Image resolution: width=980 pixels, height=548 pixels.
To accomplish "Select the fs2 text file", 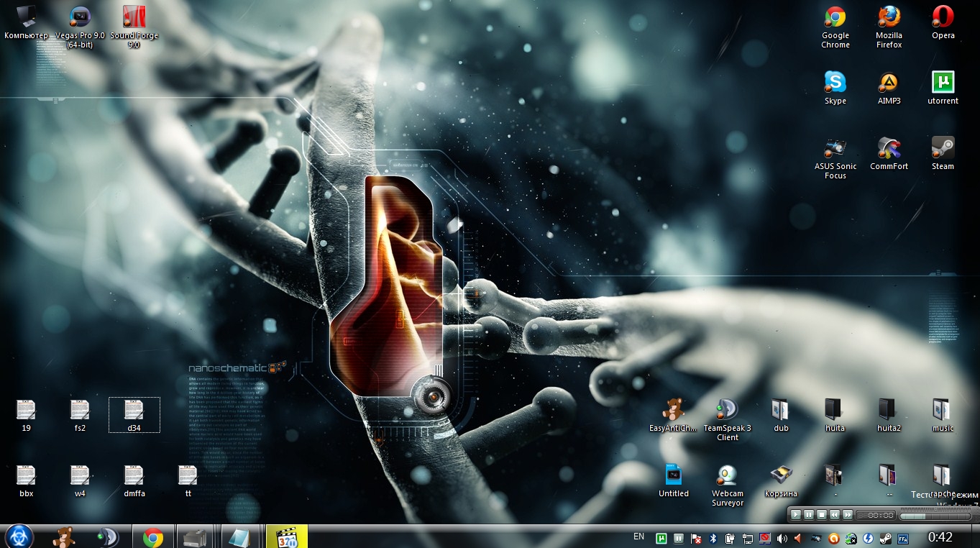I will click(80, 416).
